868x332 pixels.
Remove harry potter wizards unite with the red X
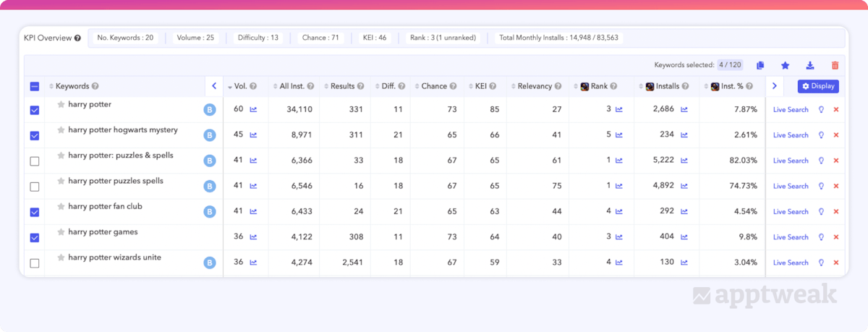(x=836, y=263)
